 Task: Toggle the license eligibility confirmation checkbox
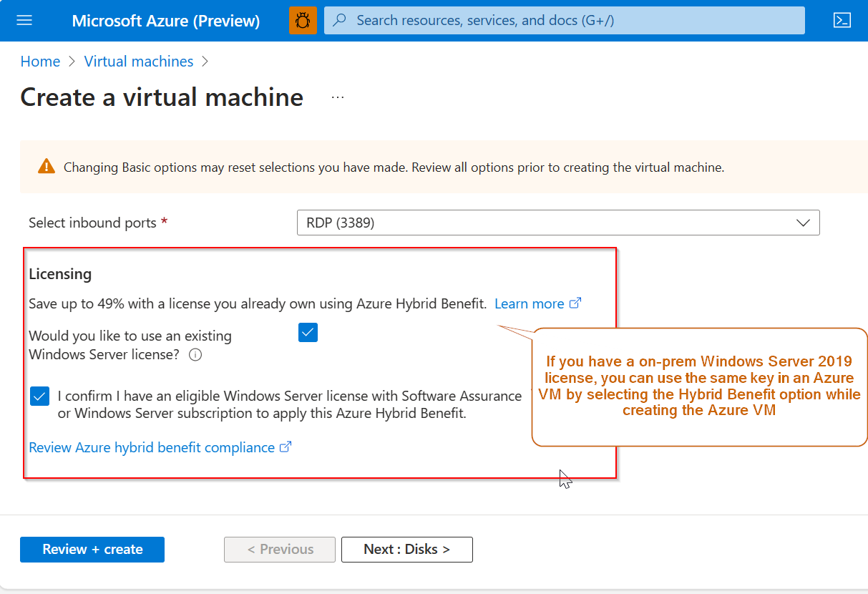coord(40,396)
